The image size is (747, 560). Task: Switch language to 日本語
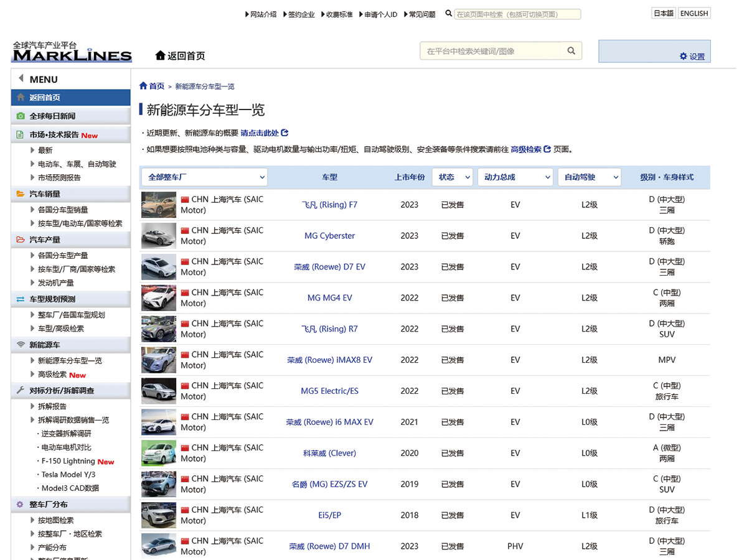click(664, 13)
